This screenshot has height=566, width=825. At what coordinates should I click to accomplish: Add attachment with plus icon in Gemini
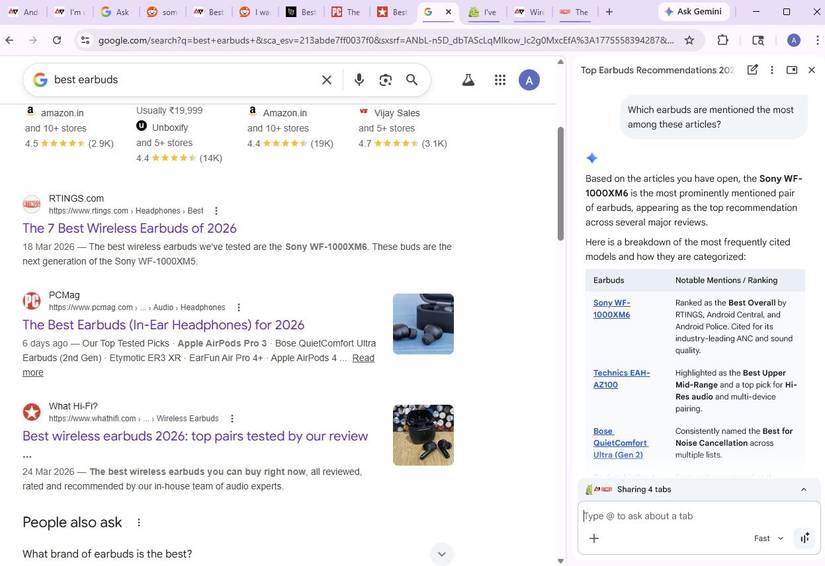click(x=594, y=538)
